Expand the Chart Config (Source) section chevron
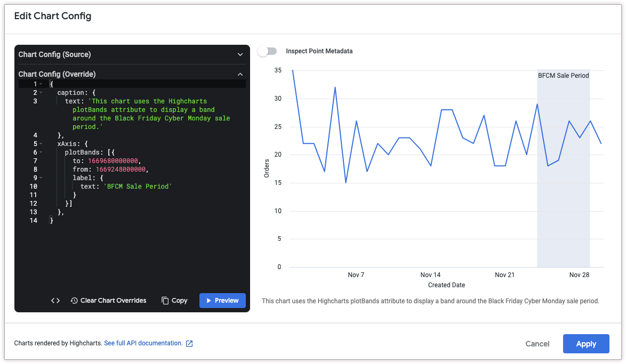The height and width of the screenshot is (364, 626). point(240,54)
